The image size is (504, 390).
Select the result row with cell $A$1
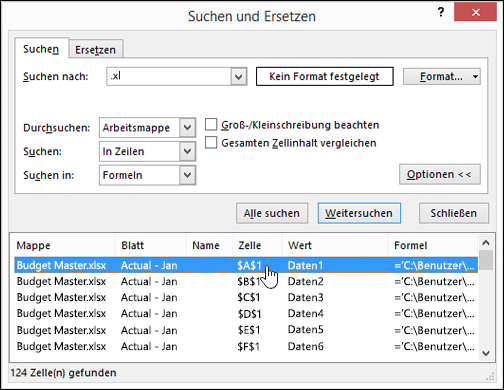pyautogui.click(x=246, y=265)
